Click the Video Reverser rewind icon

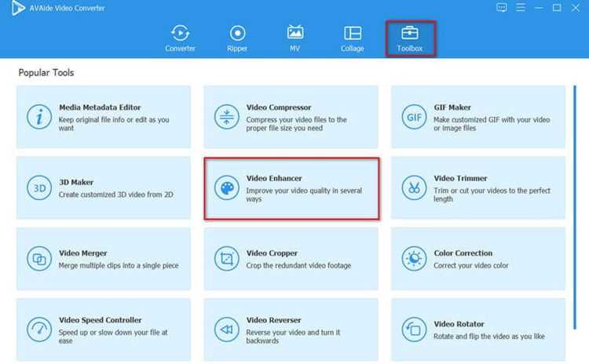226,329
